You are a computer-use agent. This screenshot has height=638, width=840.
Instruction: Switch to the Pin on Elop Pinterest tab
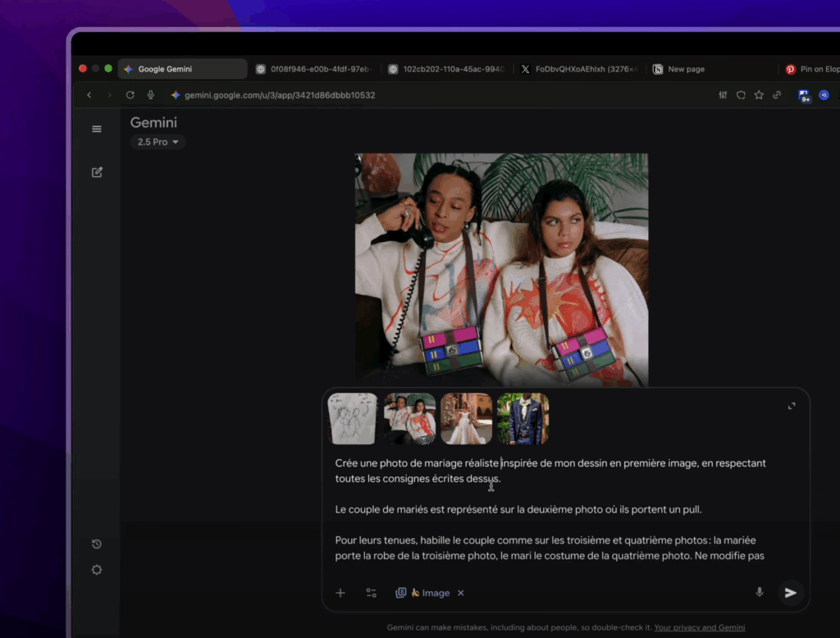point(810,70)
